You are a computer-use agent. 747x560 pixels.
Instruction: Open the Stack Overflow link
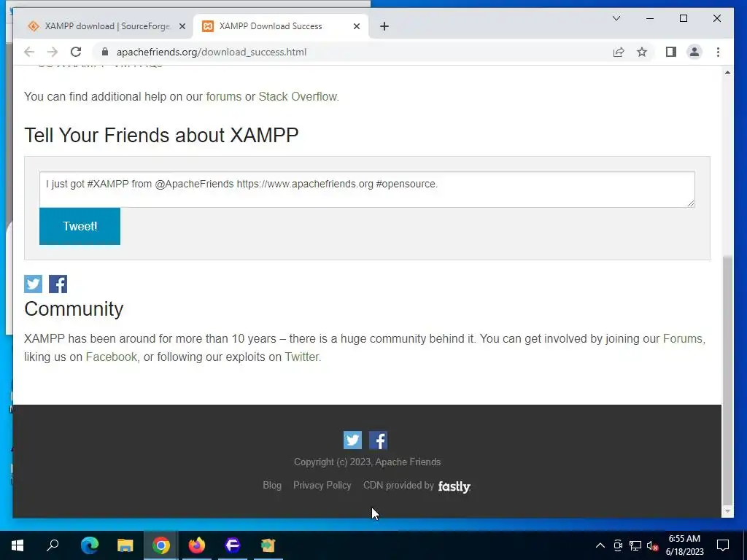(298, 97)
